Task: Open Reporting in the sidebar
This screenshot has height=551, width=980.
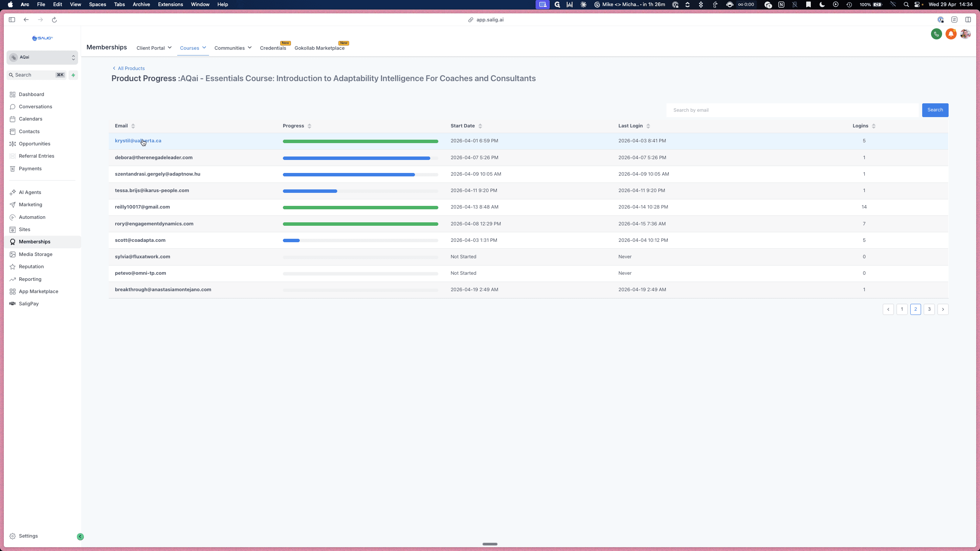Action: 30,279
